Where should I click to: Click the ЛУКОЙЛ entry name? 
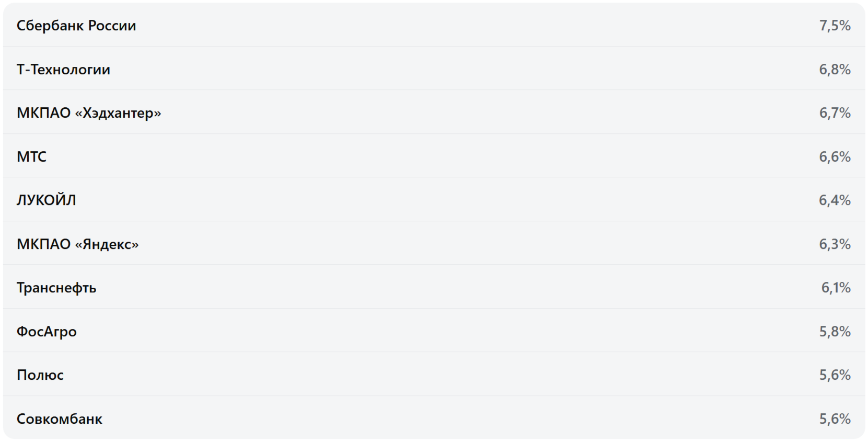point(46,200)
